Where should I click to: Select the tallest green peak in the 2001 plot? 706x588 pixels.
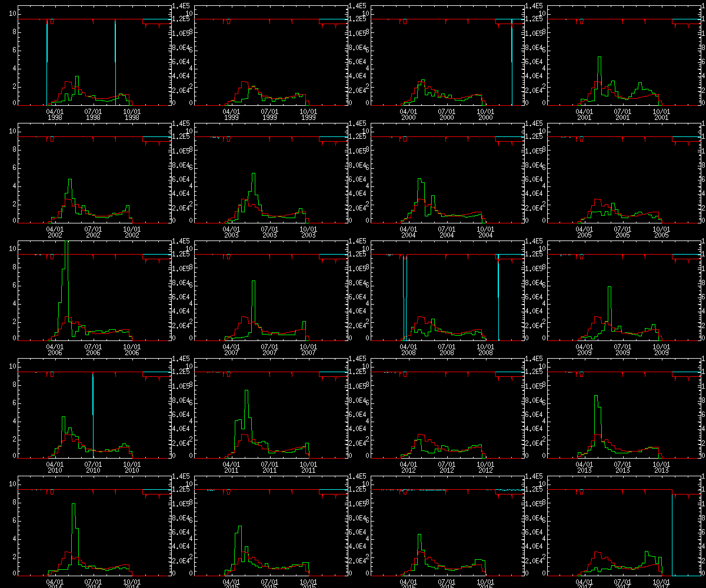tap(599, 58)
